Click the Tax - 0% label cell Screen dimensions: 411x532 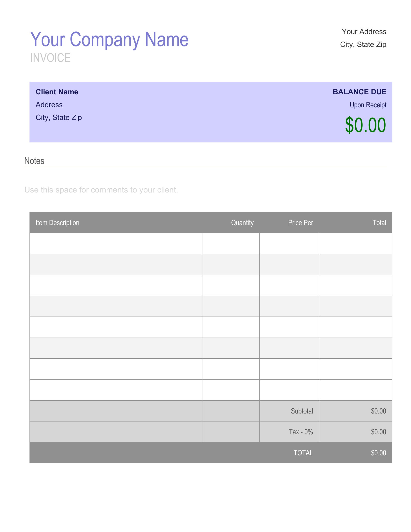pyautogui.click(x=289, y=432)
